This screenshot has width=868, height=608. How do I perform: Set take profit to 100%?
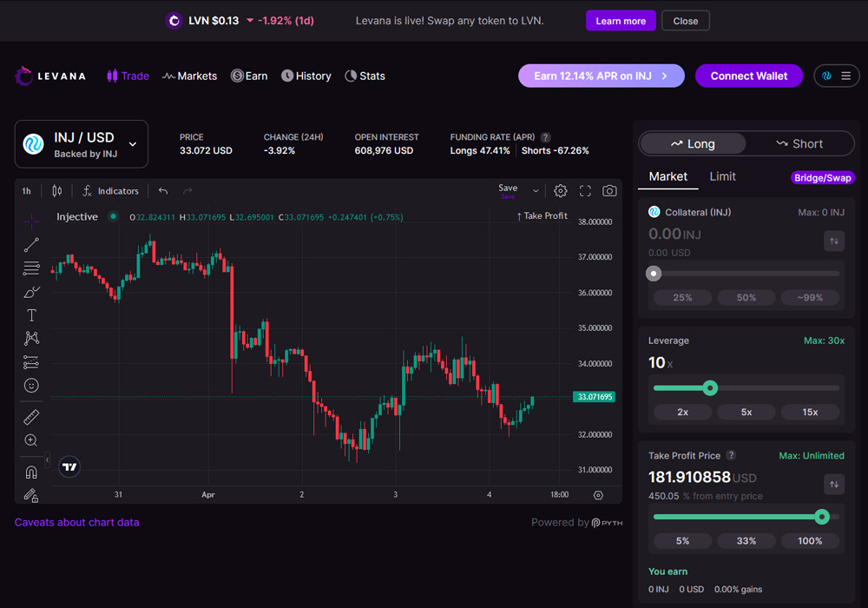810,541
